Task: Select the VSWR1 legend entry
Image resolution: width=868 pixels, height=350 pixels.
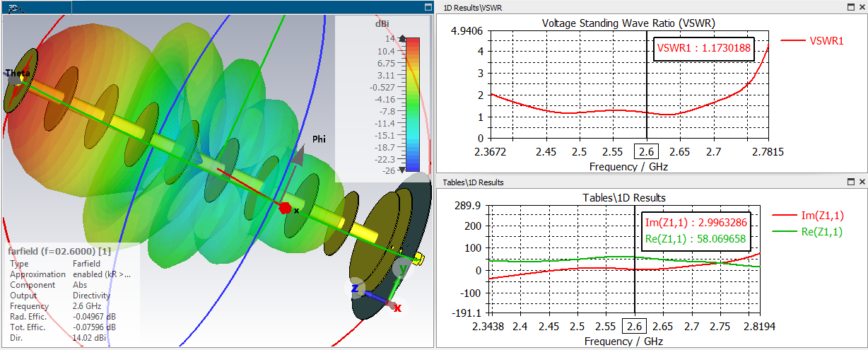Action: coord(812,41)
